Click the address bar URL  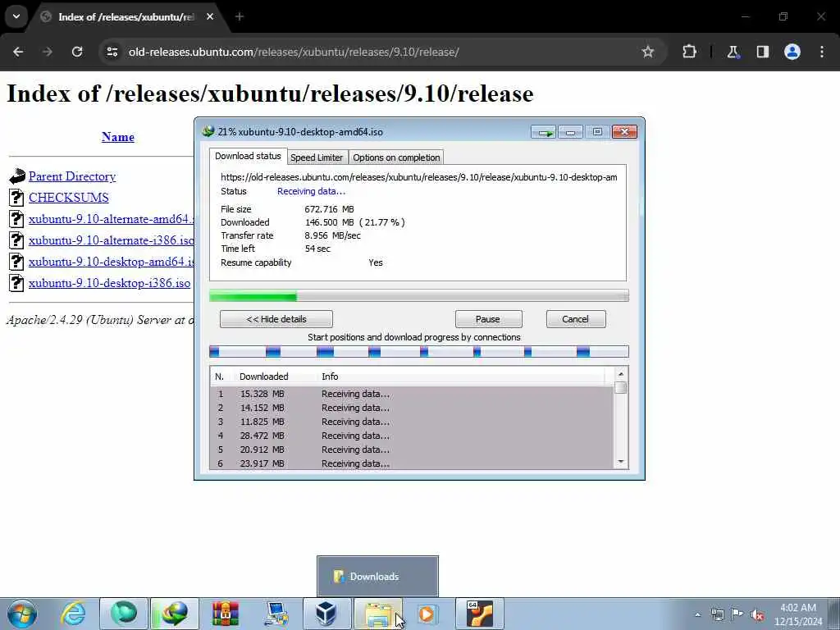point(294,52)
